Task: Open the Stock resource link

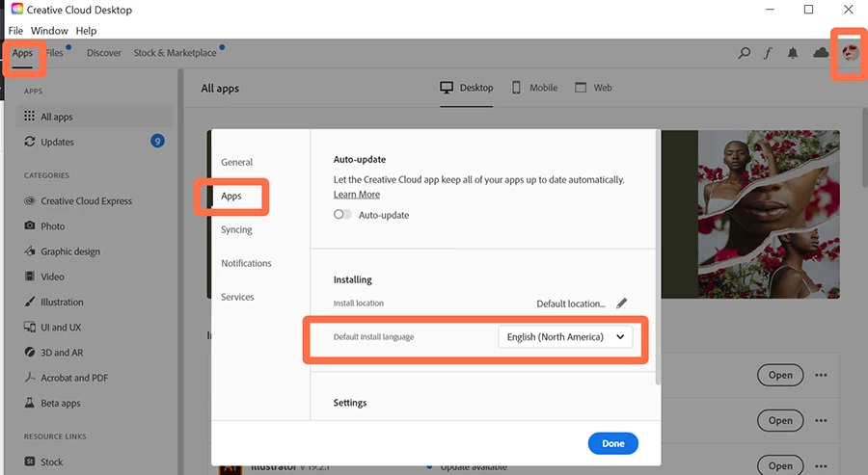Action: tap(43, 462)
